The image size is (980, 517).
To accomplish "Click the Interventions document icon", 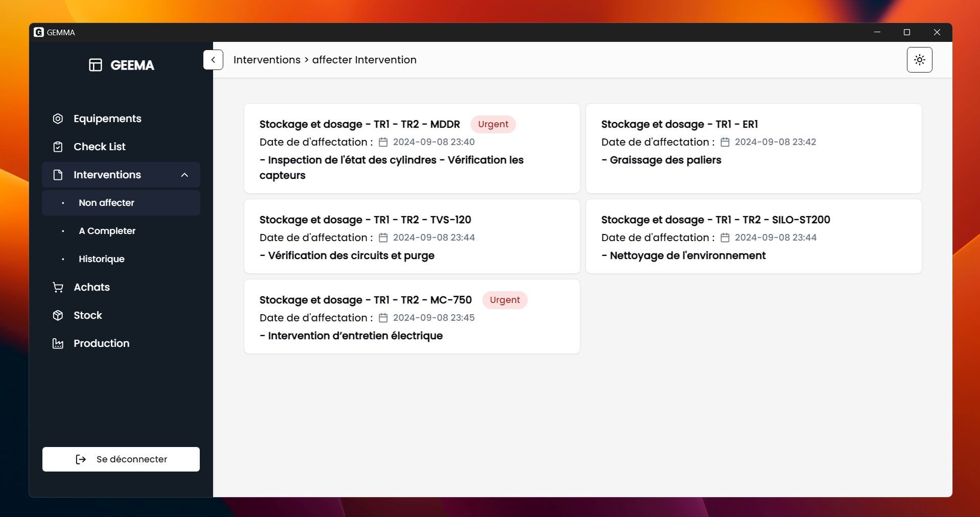I will point(58,175).
